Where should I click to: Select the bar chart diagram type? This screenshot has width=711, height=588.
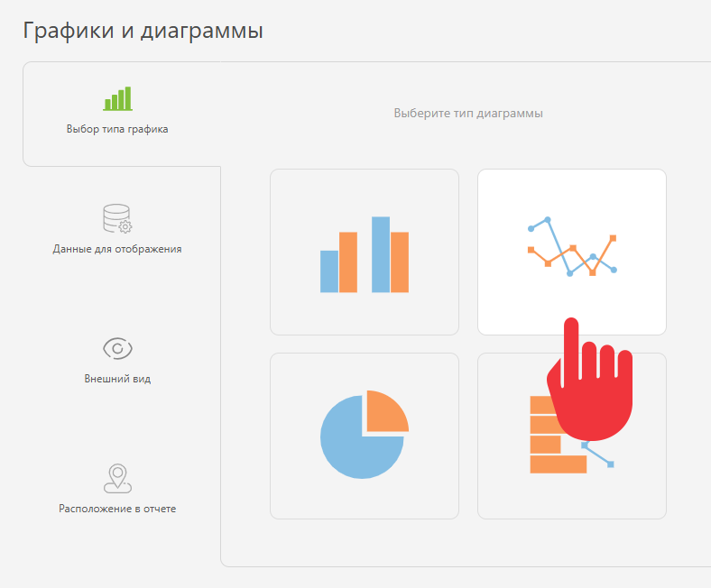tap(365, 253)
